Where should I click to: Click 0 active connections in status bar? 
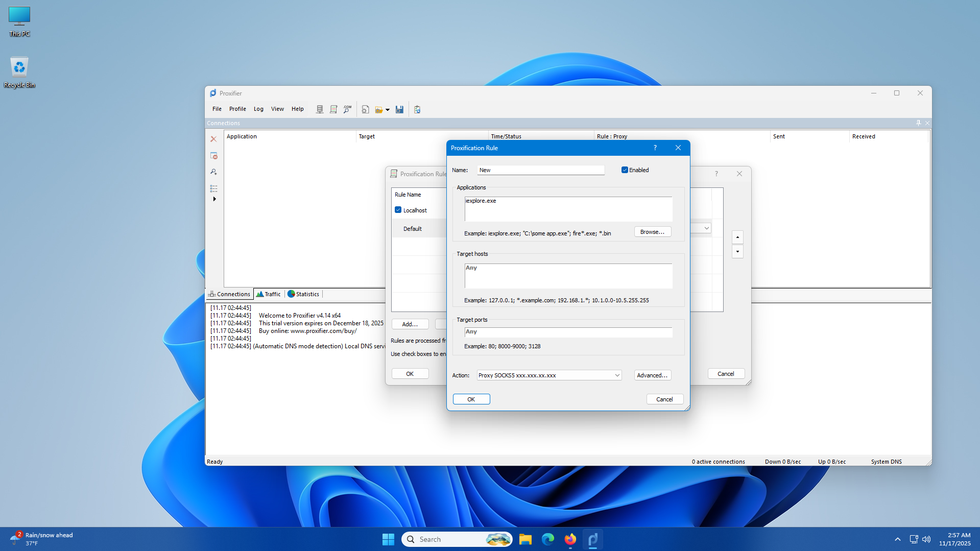pyautogui.click(x=718, y=462)
